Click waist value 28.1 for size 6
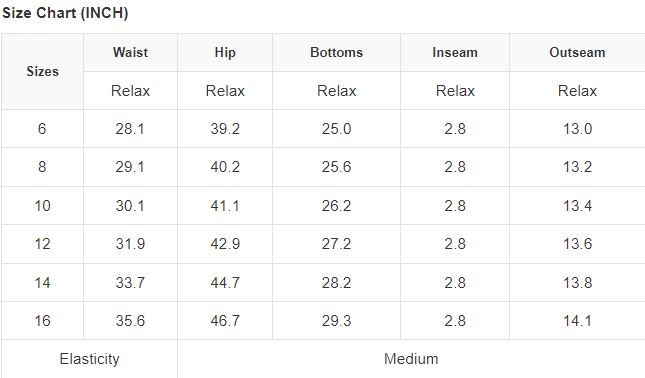The width and height of the screenshot is (645, 378). click(x=130, y=129)
